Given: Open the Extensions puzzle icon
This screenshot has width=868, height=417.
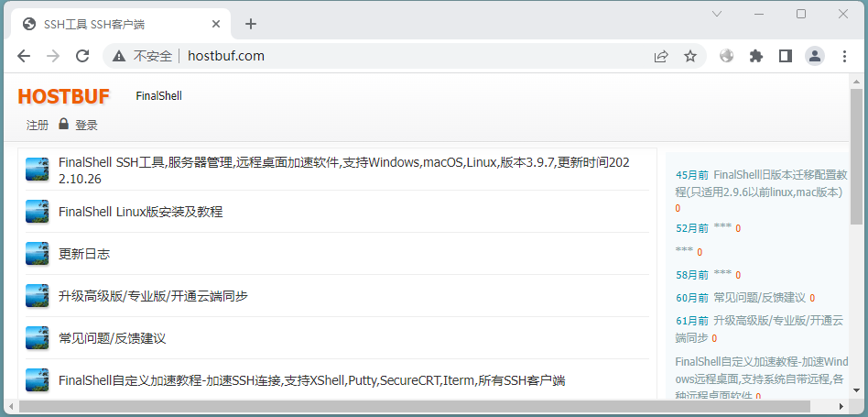Looking at the screenshot, I should (755, 56).
